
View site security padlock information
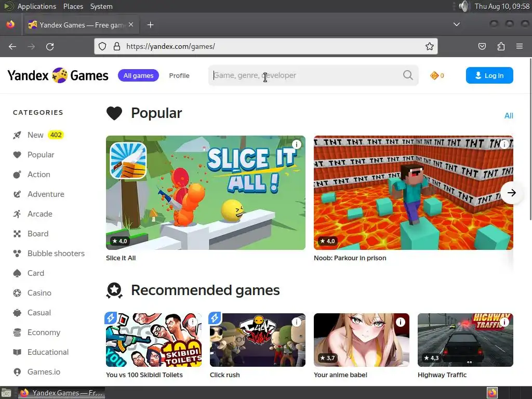point(117,46)
